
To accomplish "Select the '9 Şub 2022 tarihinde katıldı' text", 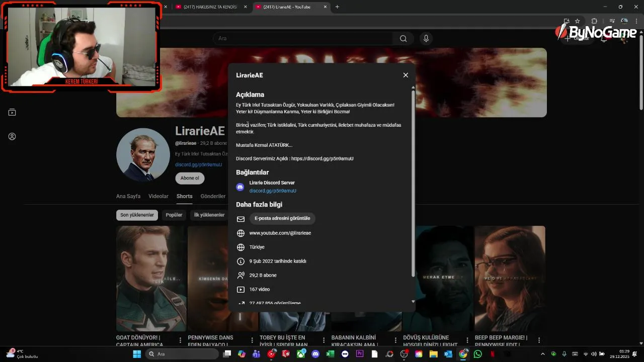I will click(278, 261).
